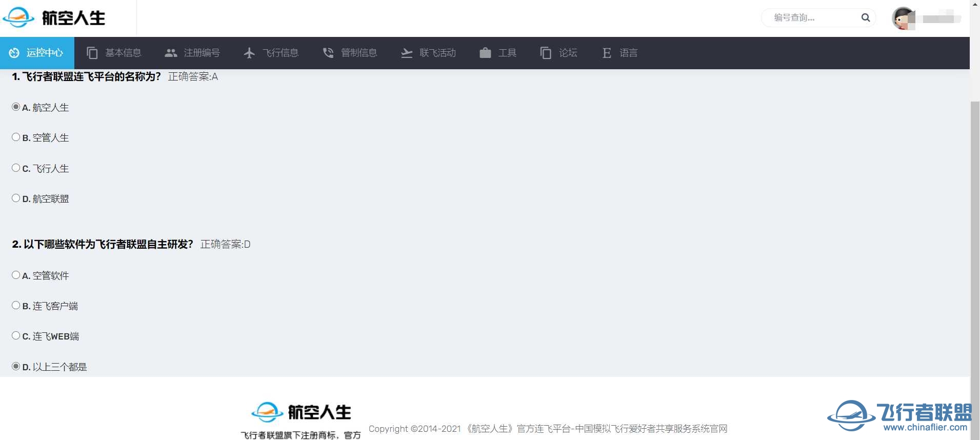
Task: Click the 注册编号 people icon
Action: (171, 53)
